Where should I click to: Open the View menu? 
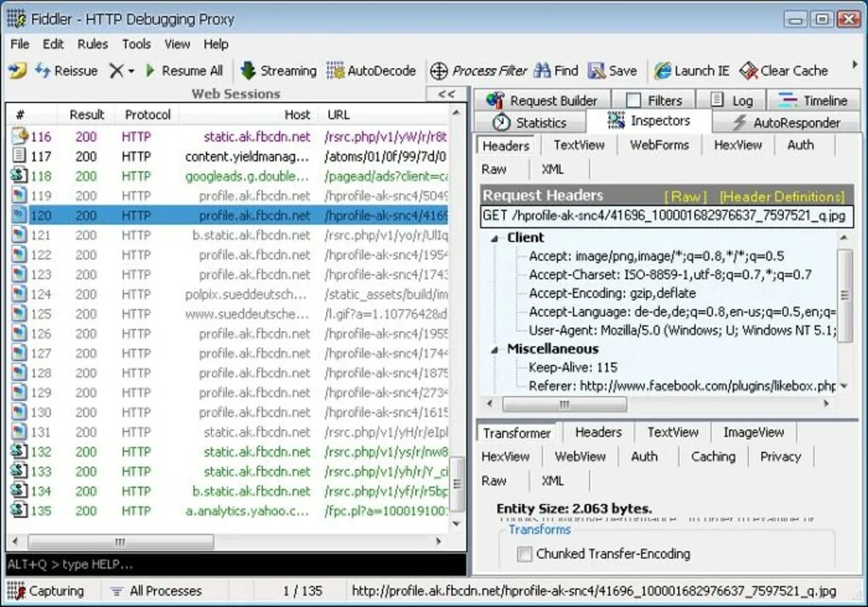pos(177,44)
